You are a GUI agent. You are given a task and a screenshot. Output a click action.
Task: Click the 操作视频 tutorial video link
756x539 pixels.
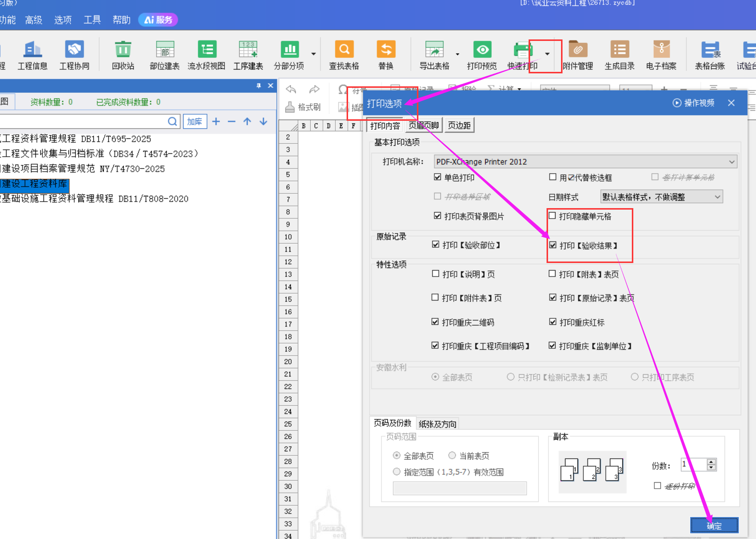[693, 103]
